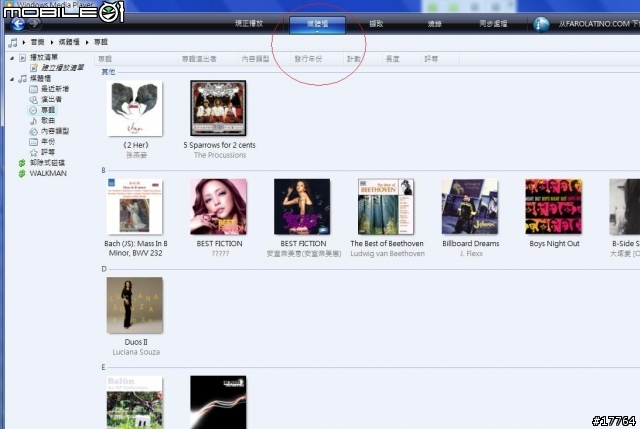Collapse the 播放清單 tree node
Image resolution: width=640 pixels, height=429 pixels.
[12, 58]
